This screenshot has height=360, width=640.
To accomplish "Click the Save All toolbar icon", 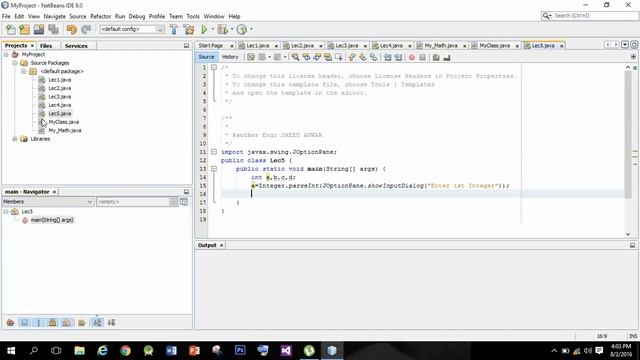I will [x=53, y=29].
